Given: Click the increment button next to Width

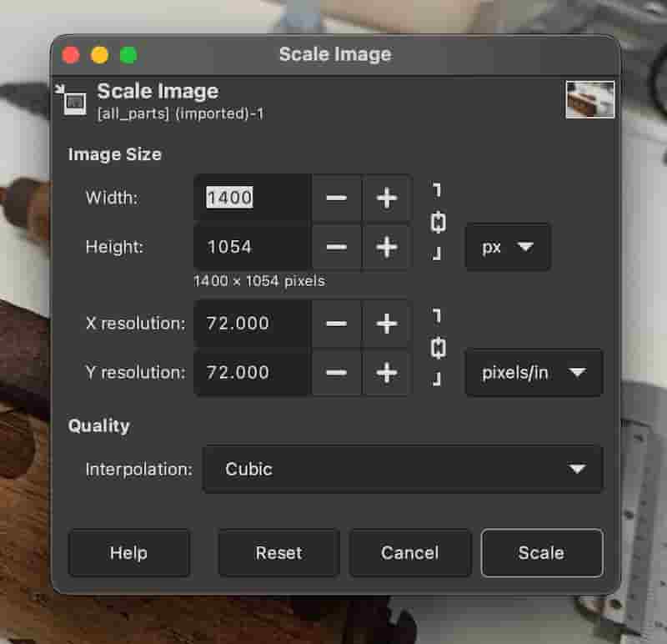Looking at the screenshot, I should [x=386, y=198].
